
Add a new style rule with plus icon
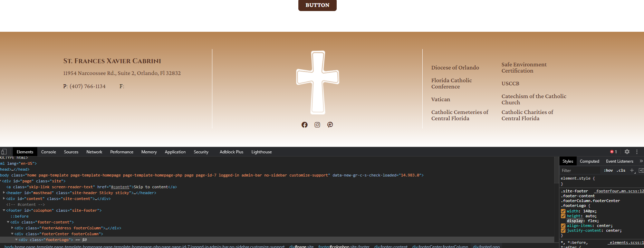pyautogui.click(x=632, y=170)
